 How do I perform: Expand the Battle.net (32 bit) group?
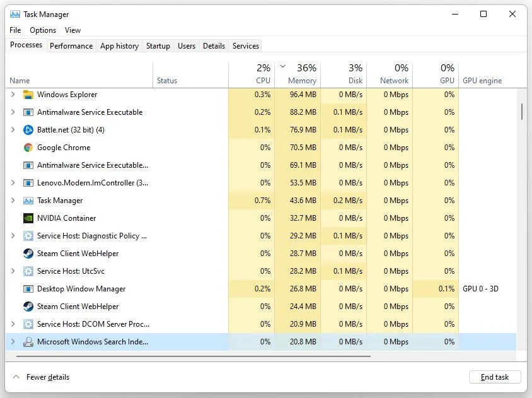pos(13,129)
